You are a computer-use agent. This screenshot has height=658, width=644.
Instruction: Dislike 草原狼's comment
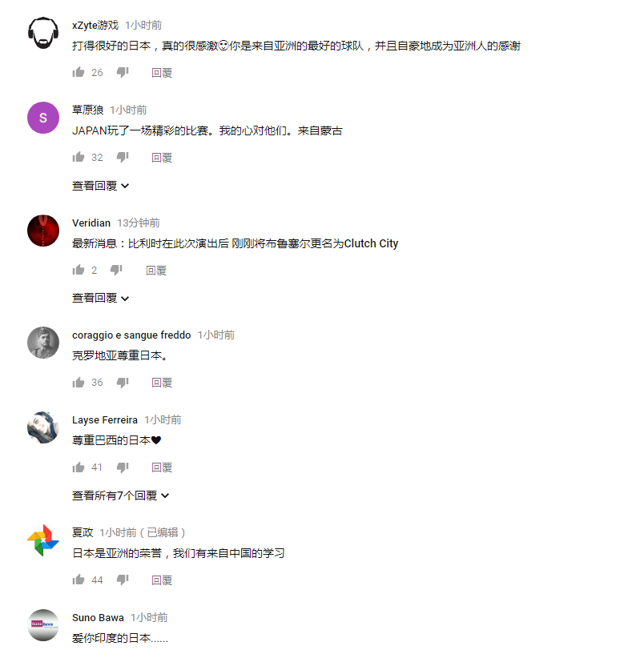pos(123,158)
